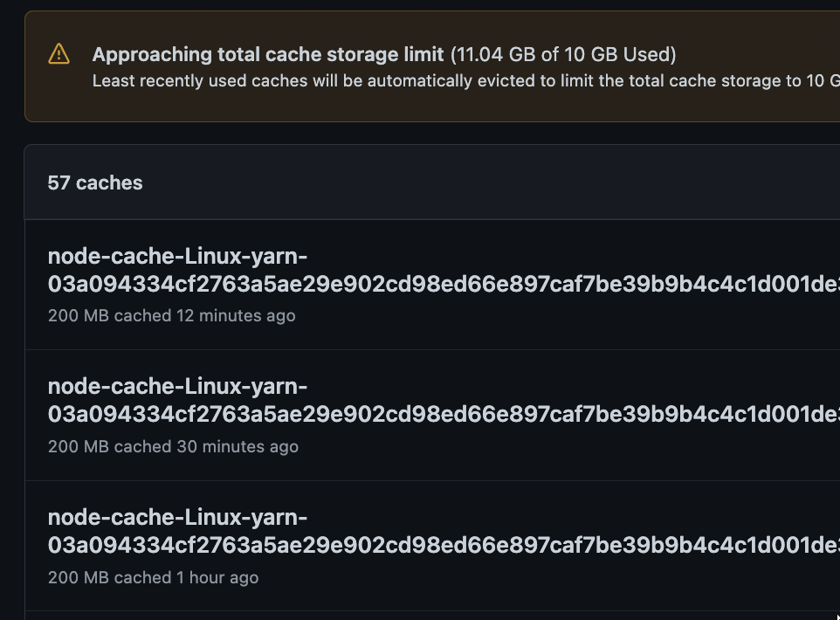Select the 'Approaching total cache storage limit' heading
This screenshot has width=840, height=620.
pyautogui.click(x=268, y=55)
